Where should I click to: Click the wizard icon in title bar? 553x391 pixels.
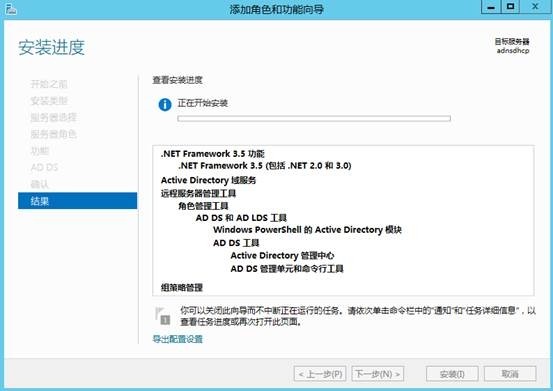(11, 9)
